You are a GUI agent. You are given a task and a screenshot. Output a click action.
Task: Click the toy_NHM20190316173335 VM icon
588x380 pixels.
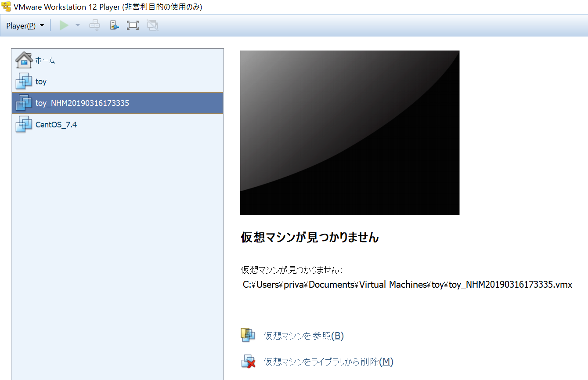click(24, 103)
